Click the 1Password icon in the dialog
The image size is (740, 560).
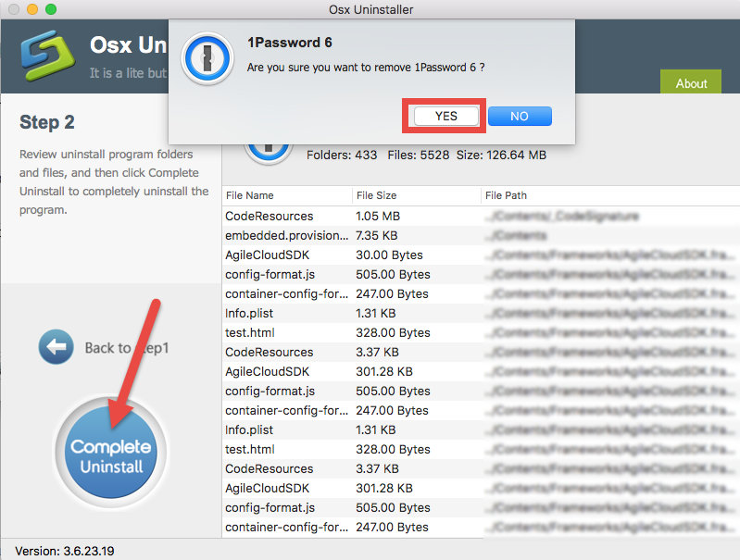(207, 58)
